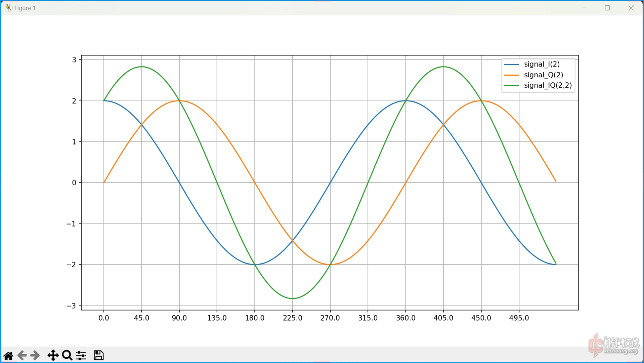This screenshot has height=363, width=644.
Task: Click the Back arrow to previous view
Action: pyautogui.click(x=22, y=355)
